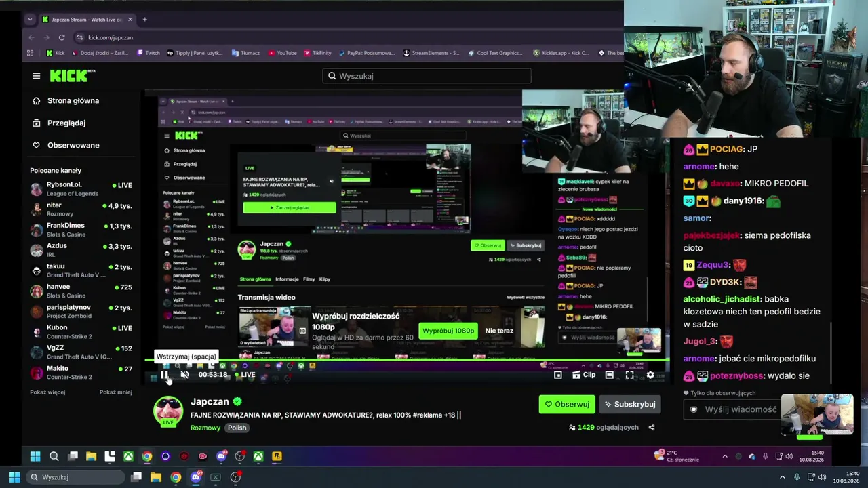Open the Cool Text Graphics bookmark
This screenshot has height=488, width=868.
tap(495, 53)
